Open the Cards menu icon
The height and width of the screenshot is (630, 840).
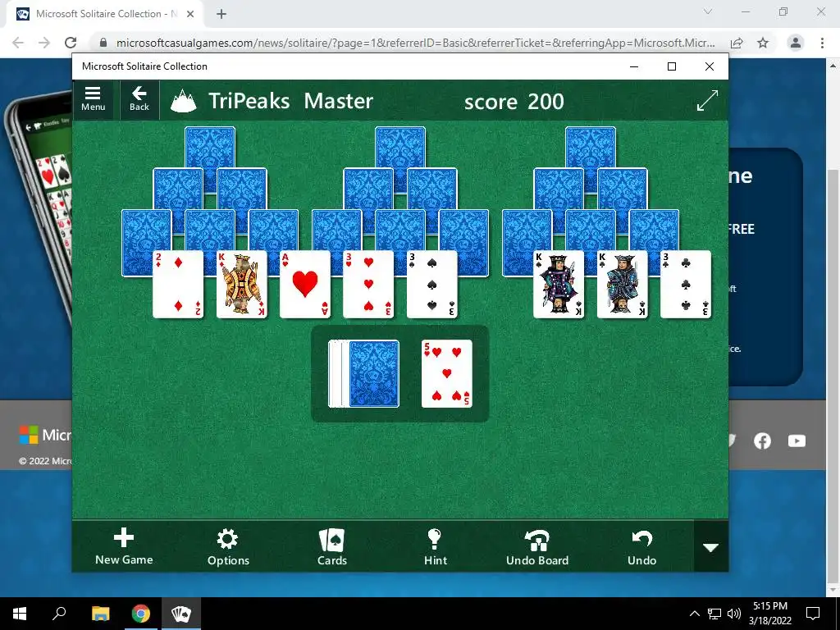tap(332, 546)
